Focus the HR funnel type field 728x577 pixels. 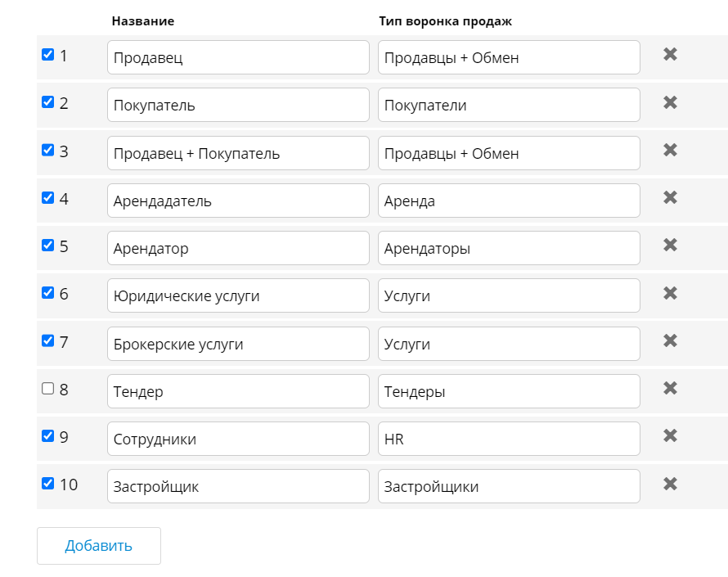(509, 439)
